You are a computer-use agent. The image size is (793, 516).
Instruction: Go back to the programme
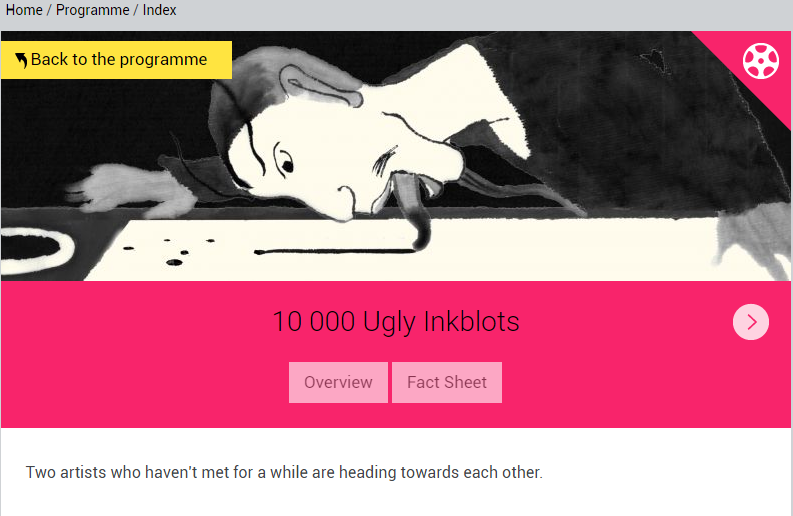pyautogui.click(x=116, y=60)
